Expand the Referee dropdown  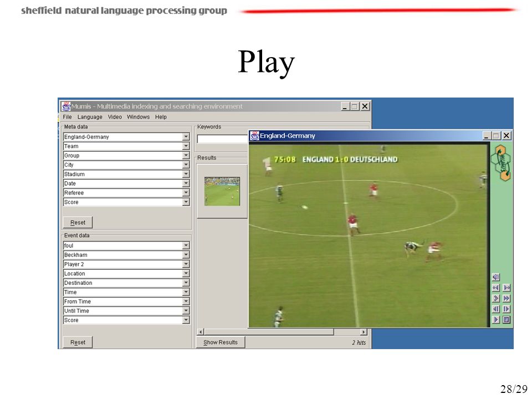coord(186,193)
